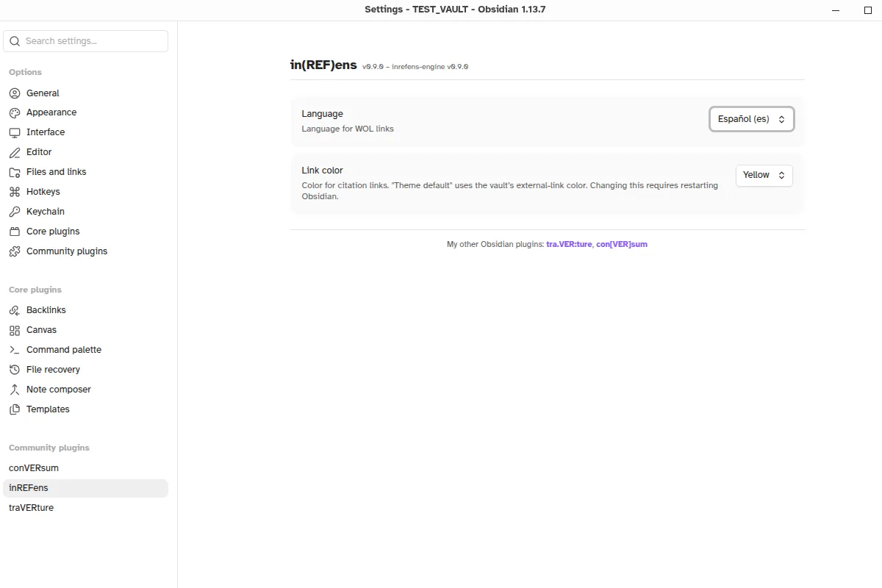
Task: Select inREFens in sidebar
Action: point(85,489)
